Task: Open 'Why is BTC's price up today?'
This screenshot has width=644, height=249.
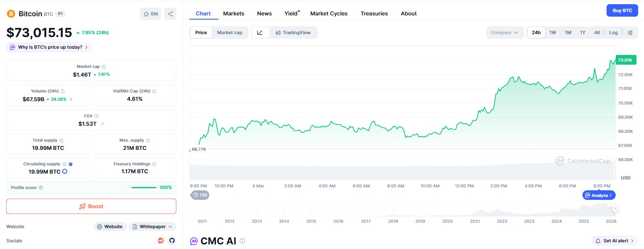Action: pyautogui.click(x=49, y=47)
